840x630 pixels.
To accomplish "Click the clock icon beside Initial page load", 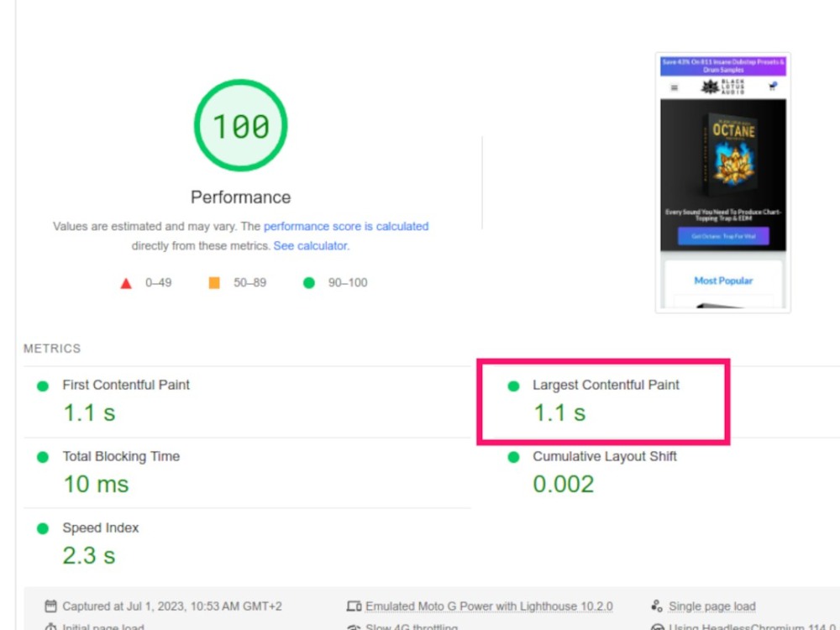I will (51, 627).
